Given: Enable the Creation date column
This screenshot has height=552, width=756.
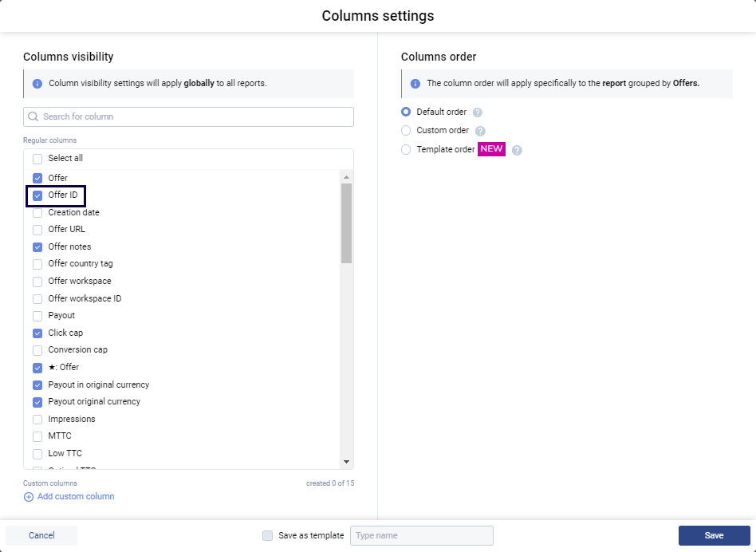Looking at the screenshot, I should tap(37, 213).
